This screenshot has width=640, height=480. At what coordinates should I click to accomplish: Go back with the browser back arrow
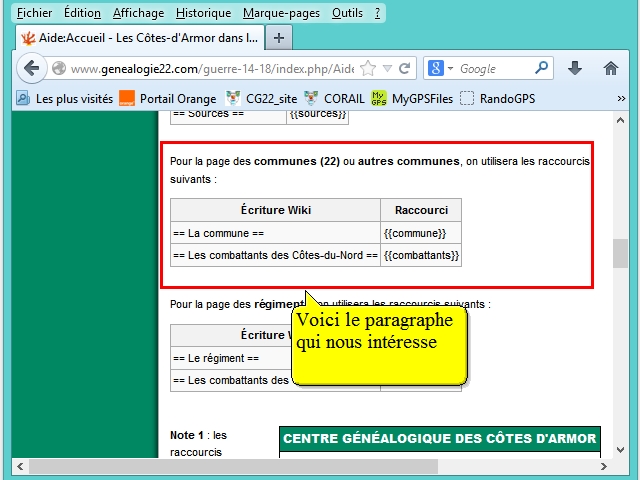coord(32,68)
